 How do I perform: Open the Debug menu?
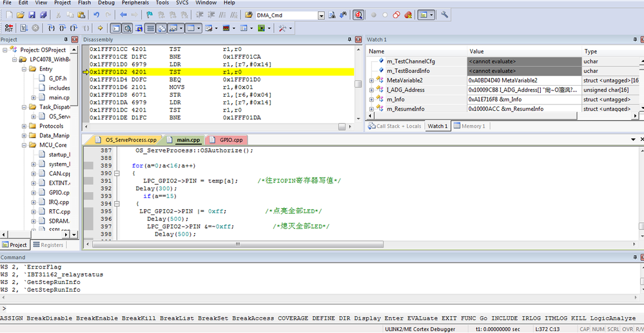pos(106,3)
